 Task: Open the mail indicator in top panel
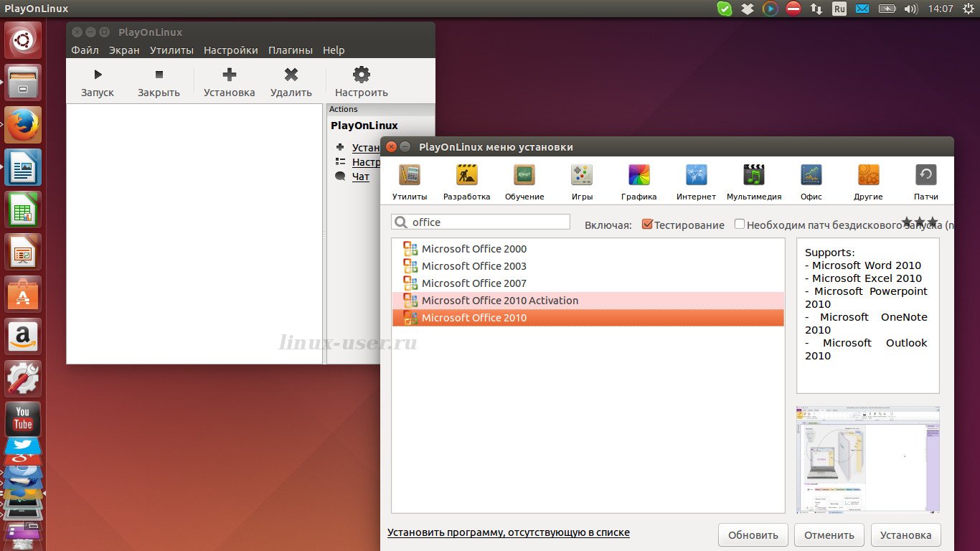tap(862, 9)
